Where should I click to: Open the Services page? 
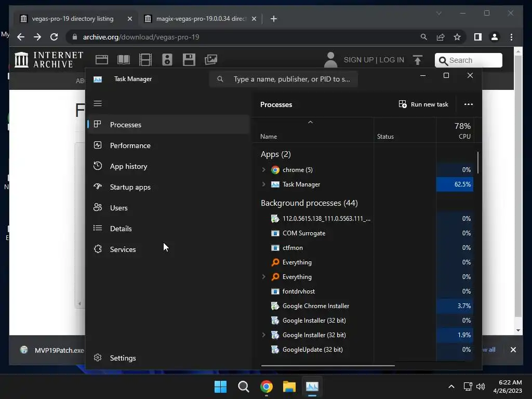(x=169, y=249)
